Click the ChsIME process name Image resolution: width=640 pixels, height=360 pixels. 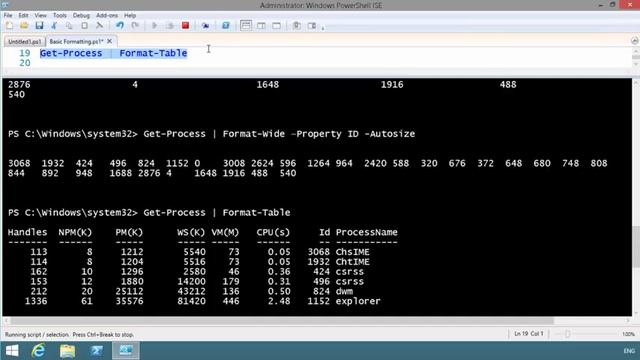point(353,252)
